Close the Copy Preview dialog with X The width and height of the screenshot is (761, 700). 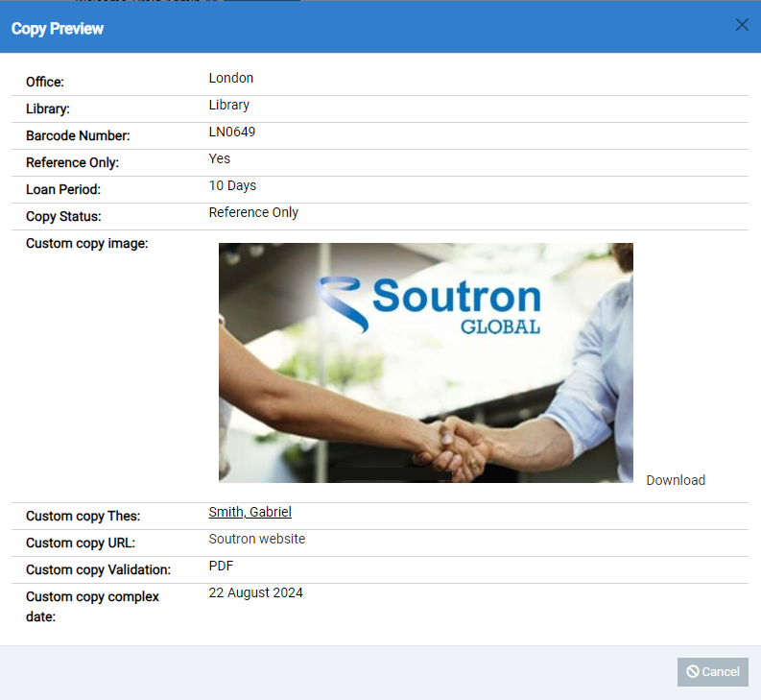pyautogui.click(x=742, y=24)
